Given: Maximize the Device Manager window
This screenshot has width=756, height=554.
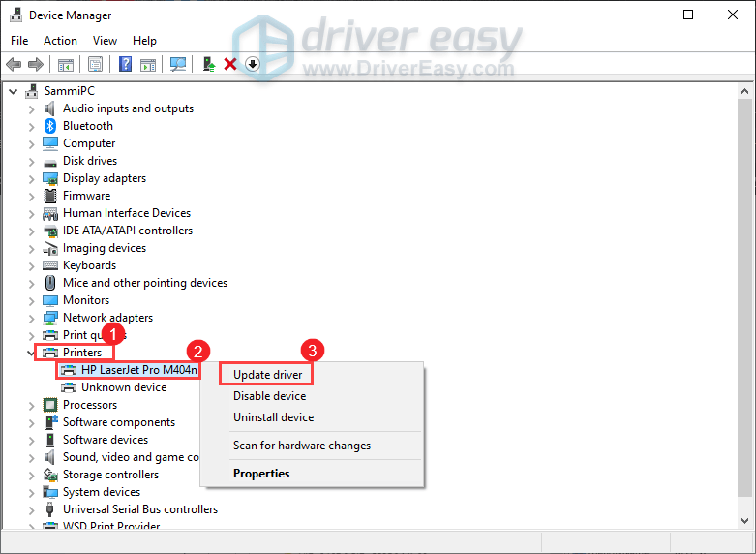Looking at the screenshot, I should (x=688, y=15).
